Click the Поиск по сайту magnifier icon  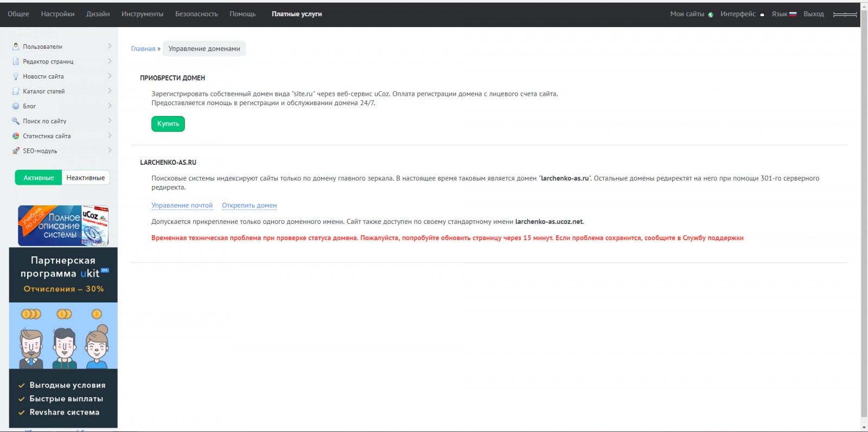coord(16,121)
